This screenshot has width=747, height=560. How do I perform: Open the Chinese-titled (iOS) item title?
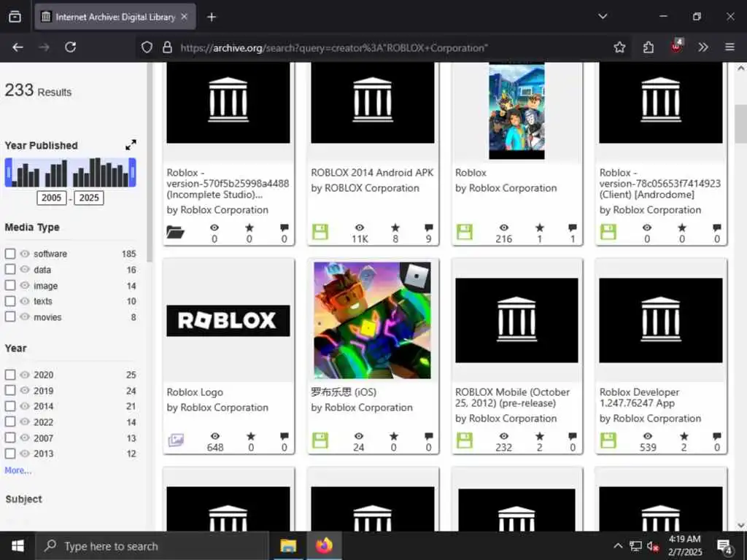tap(344, 392)
